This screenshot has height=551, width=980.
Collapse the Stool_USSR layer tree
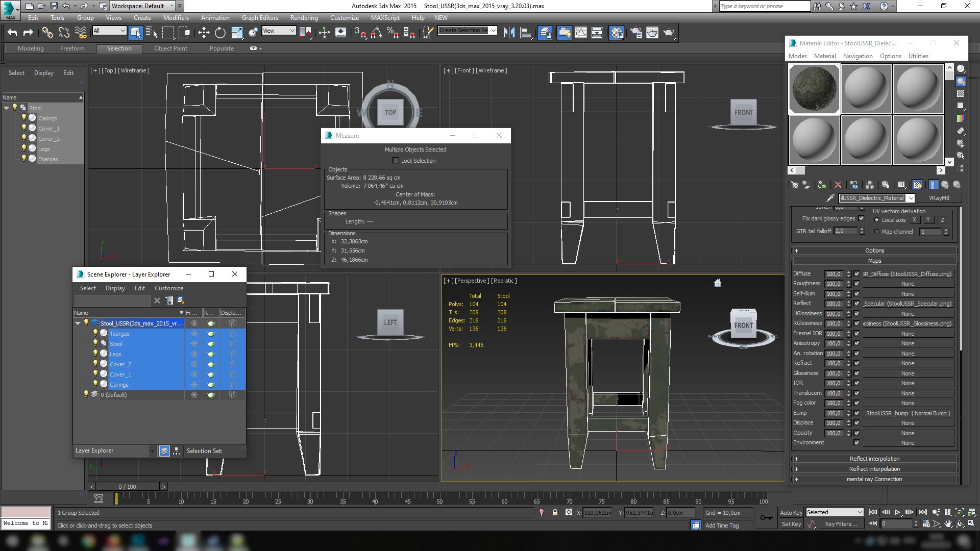78,323
